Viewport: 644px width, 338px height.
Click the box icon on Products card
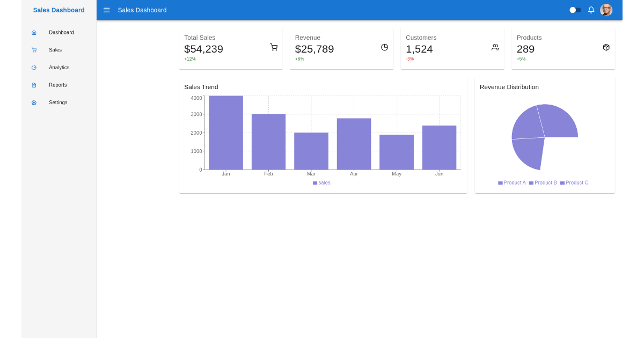[x=606, y=47]
